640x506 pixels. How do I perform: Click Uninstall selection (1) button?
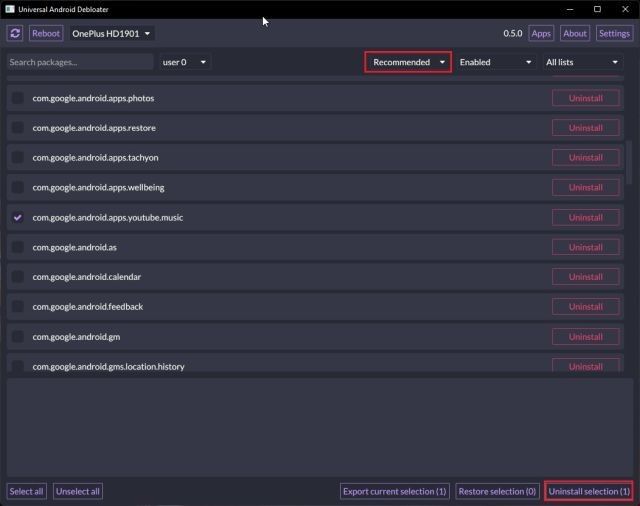click(589, 491)
